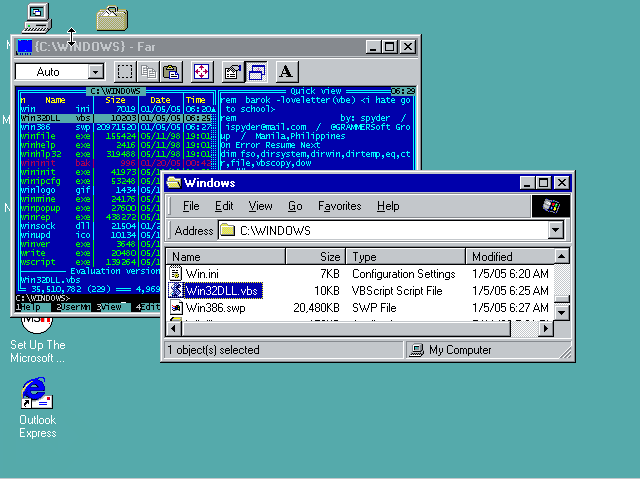Click the Font 'A' icon in Far toolbar
This screenshot has height=480, width=640.
pyautogui.click(x=287, y=72)
